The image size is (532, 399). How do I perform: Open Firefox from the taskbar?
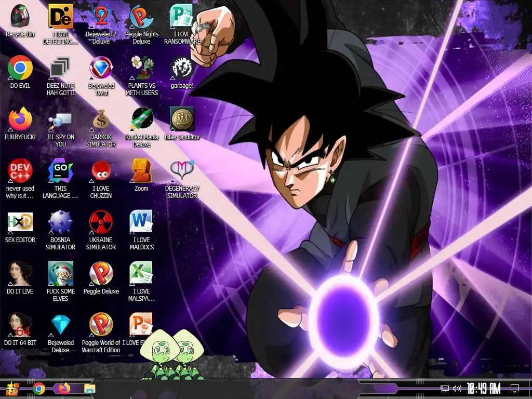(x=64, y=389)
